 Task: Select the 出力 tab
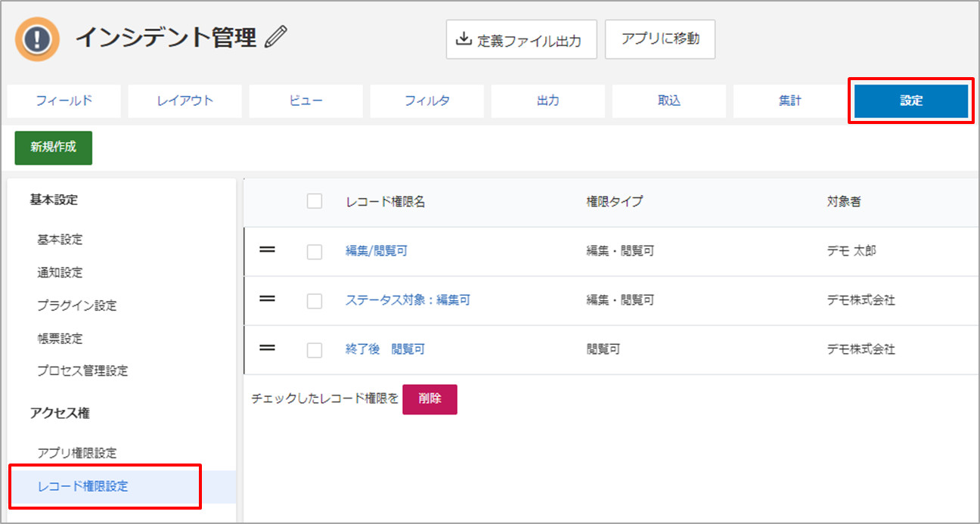tap(548, 101)
